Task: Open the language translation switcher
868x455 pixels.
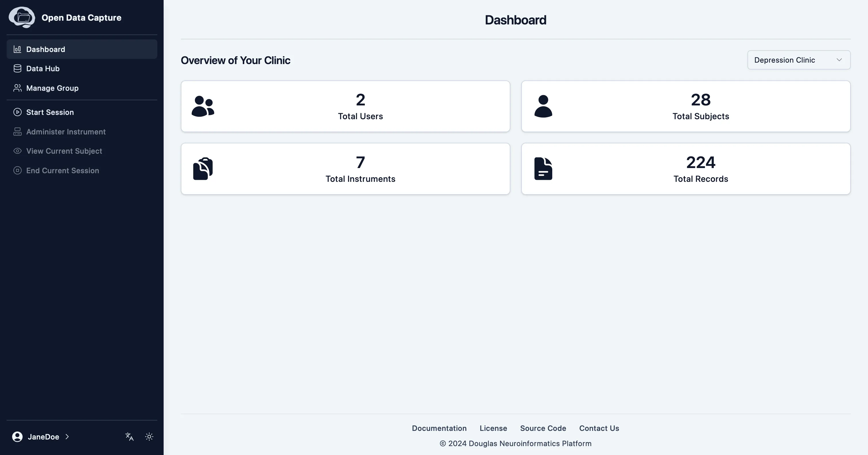Action: 129,437
